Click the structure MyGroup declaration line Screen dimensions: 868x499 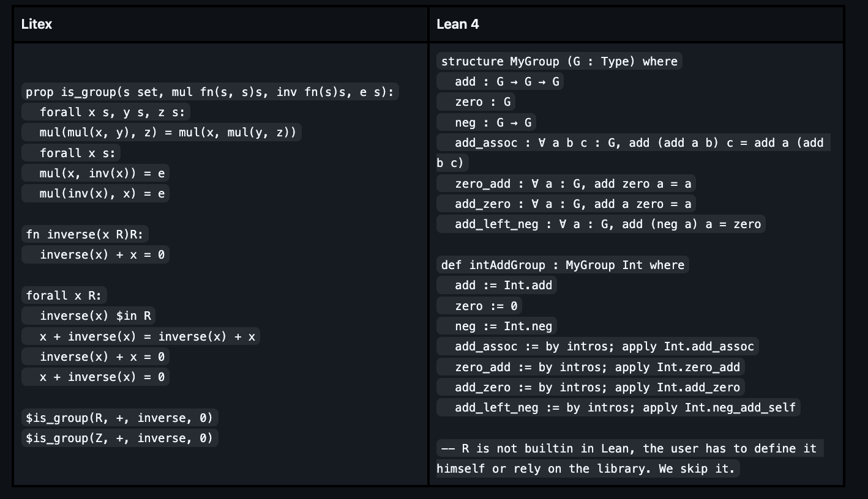click(559, 62)
